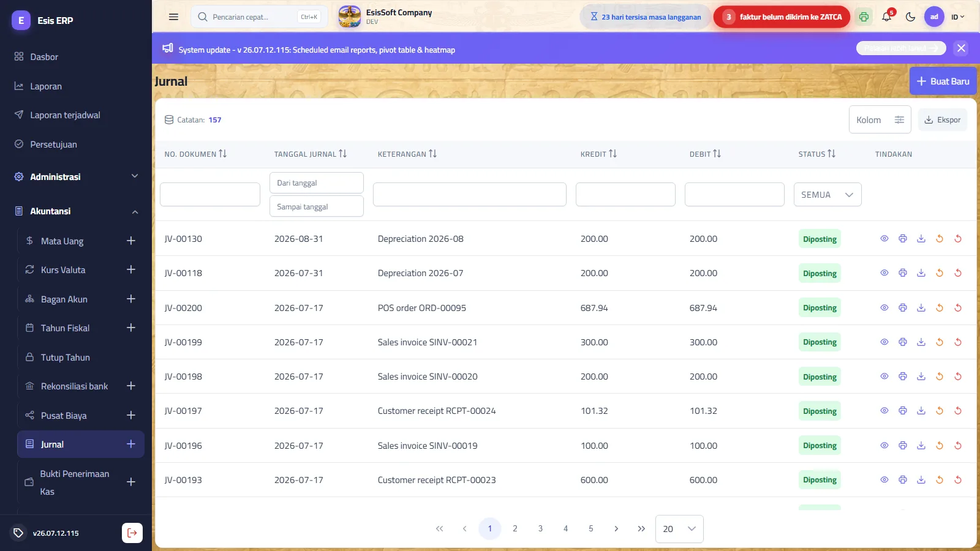
Task: Sort the table by the KREDIT column
Action: pos(598,154)
